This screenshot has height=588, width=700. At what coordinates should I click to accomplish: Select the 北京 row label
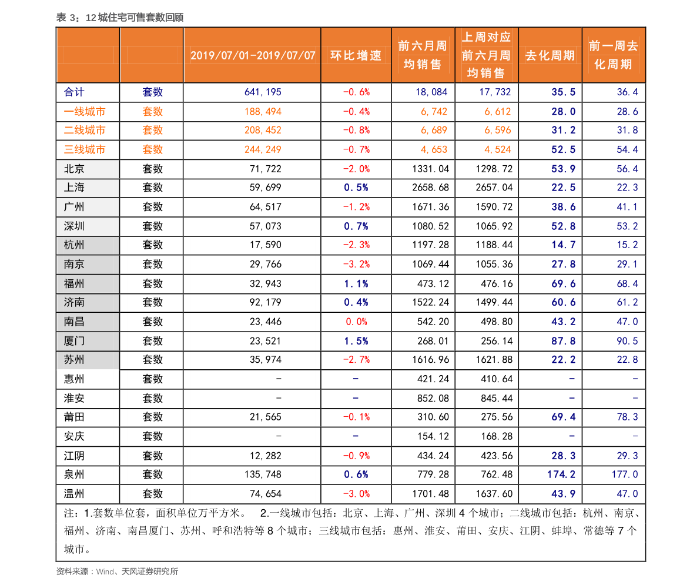75,169
